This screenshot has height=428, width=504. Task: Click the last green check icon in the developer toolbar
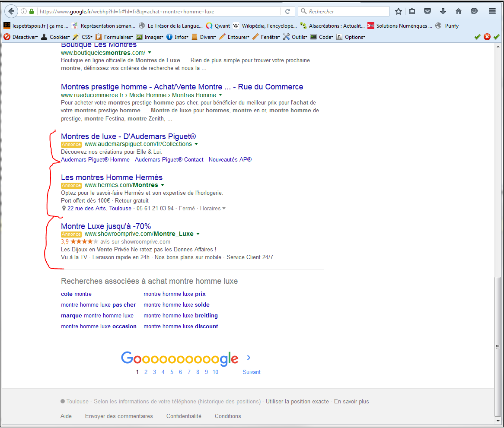tap(497, 37)
